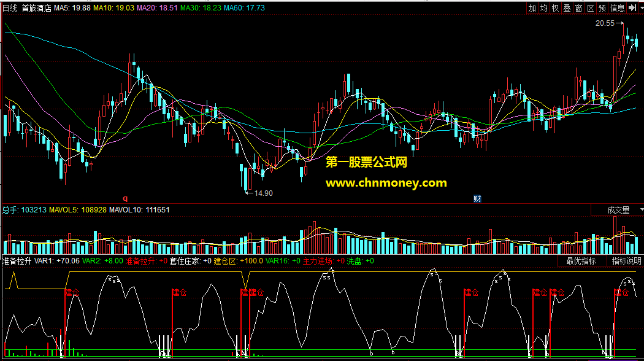Screen dimensions: 644x361
Task: Click the 窗 window button
Action: pos(579,8)
